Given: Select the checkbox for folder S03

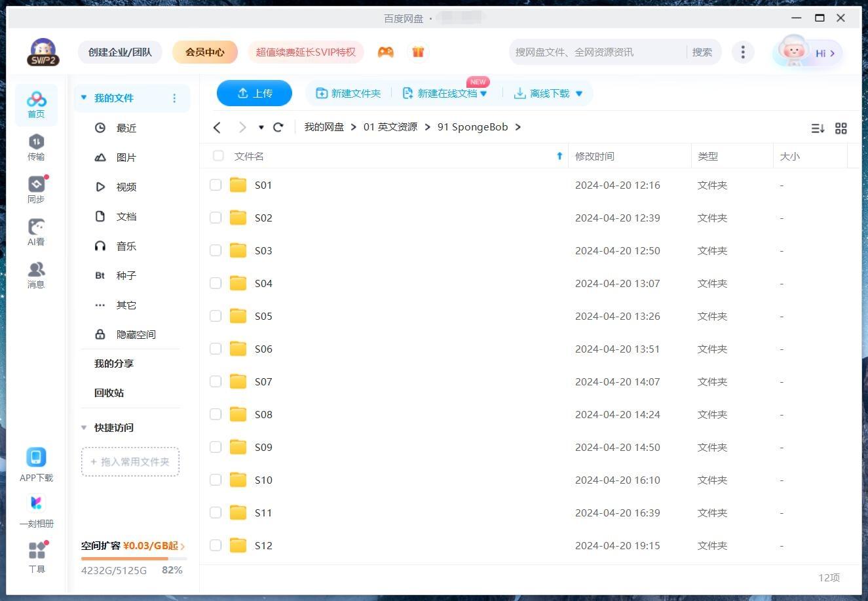Looking at the screenshot, I should coord(216,250).
